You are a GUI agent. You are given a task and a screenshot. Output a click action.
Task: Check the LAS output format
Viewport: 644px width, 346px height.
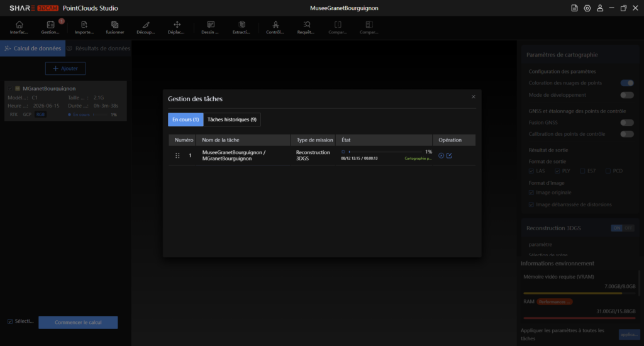tap(531, 171)
